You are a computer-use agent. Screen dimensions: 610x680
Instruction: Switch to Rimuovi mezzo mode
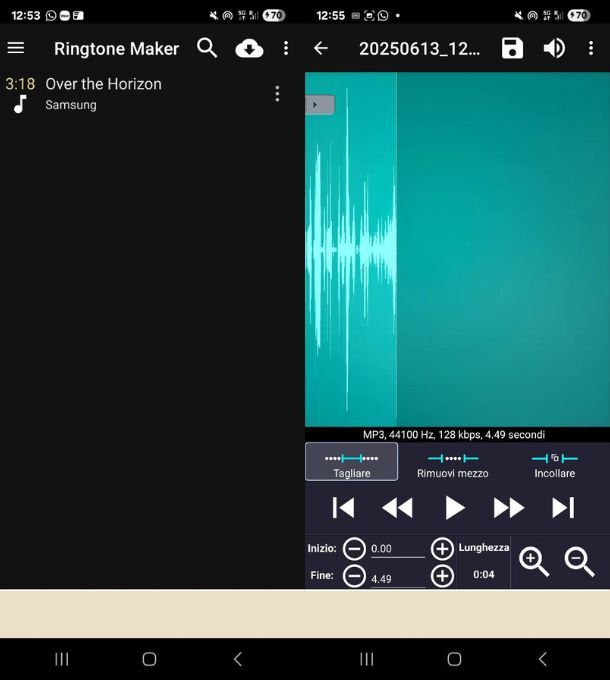point(453,462)
